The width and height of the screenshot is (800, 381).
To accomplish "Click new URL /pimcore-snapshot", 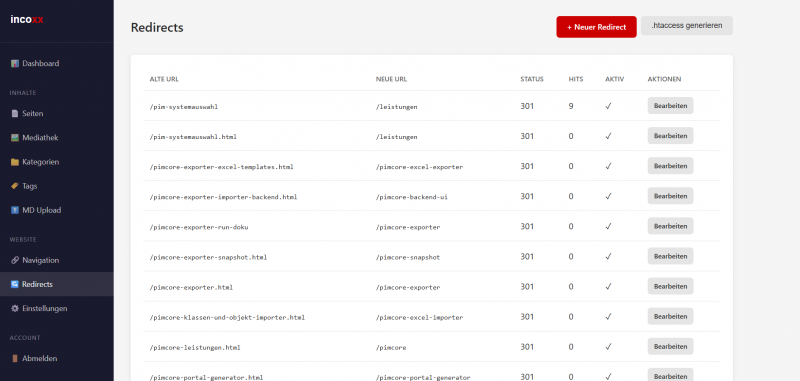I will coord(408,258).
